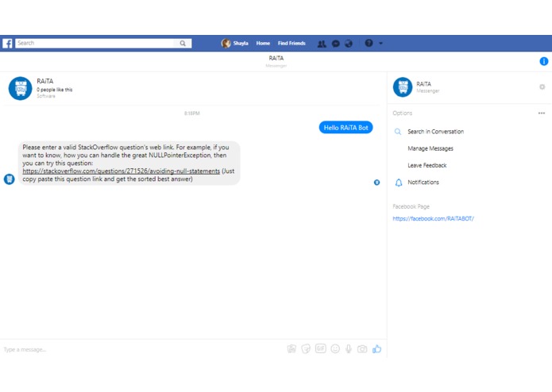Click the Search in Conversation magnifier icon
This screenshot has width=552, height=392.
click(x=398, y=132)
